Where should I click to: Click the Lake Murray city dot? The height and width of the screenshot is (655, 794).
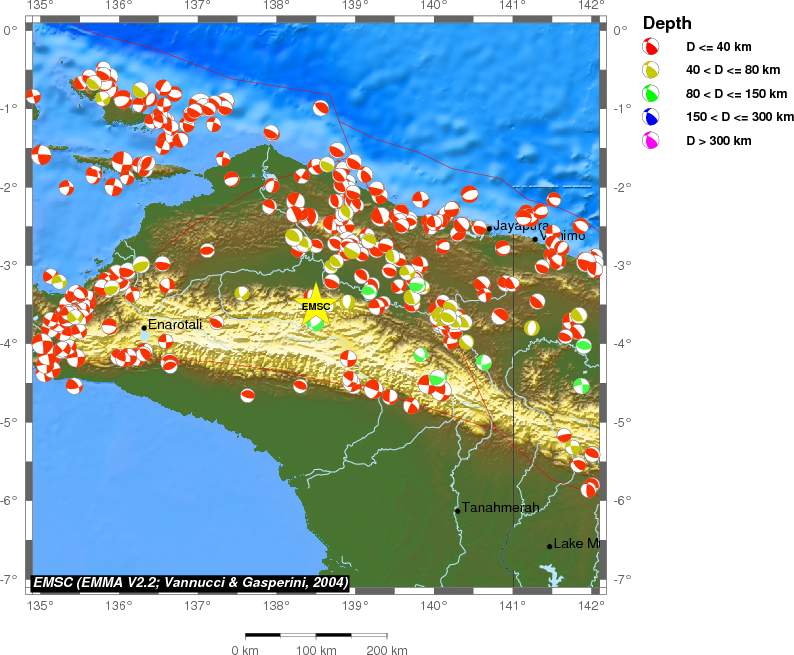[x=549, y=546]
